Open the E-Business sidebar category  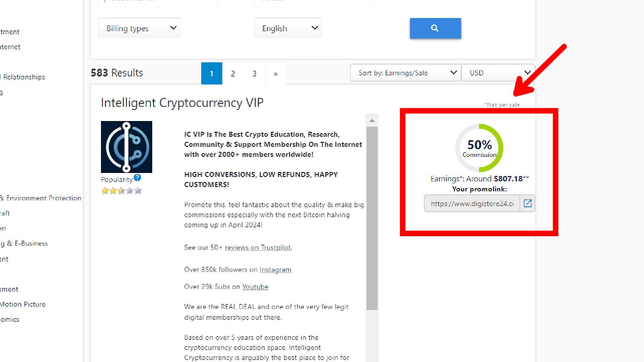pos(24,243)
